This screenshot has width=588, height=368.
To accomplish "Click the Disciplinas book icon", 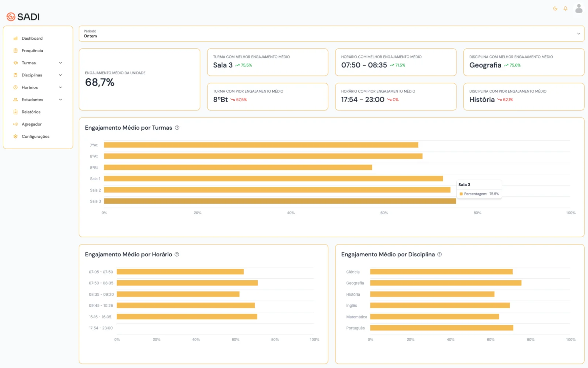I will point(15,75).
